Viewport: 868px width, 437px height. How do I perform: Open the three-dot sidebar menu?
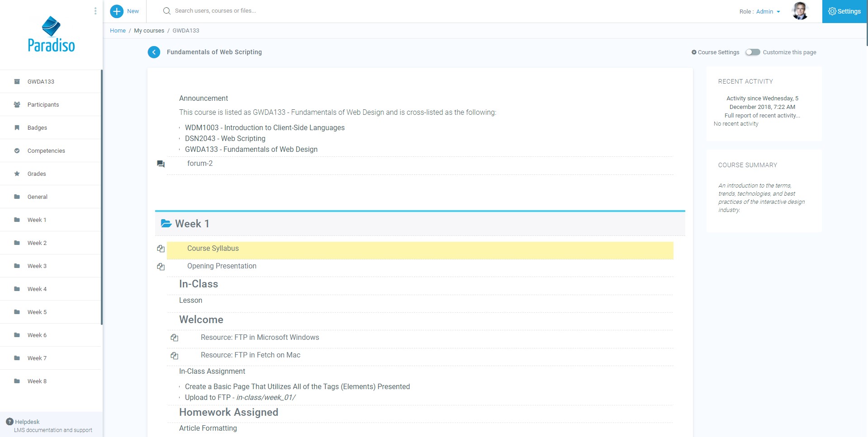95,11
